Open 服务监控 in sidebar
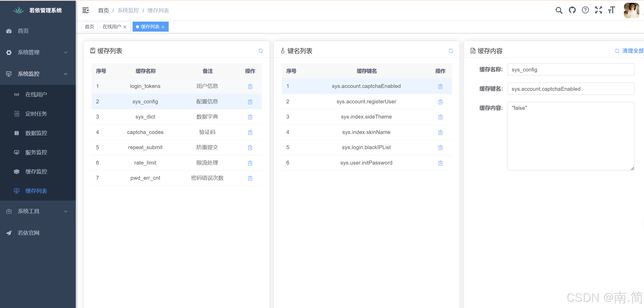 point(36,152)
